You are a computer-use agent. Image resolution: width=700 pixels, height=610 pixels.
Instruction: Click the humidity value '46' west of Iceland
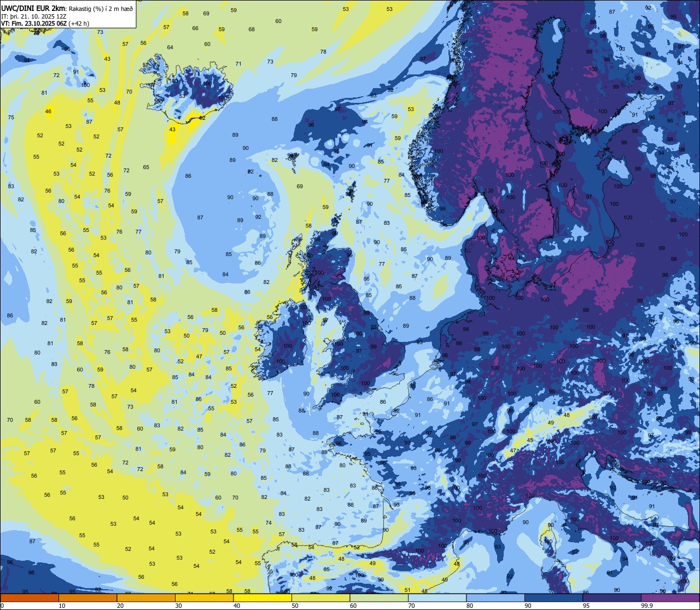pos(48,112)
